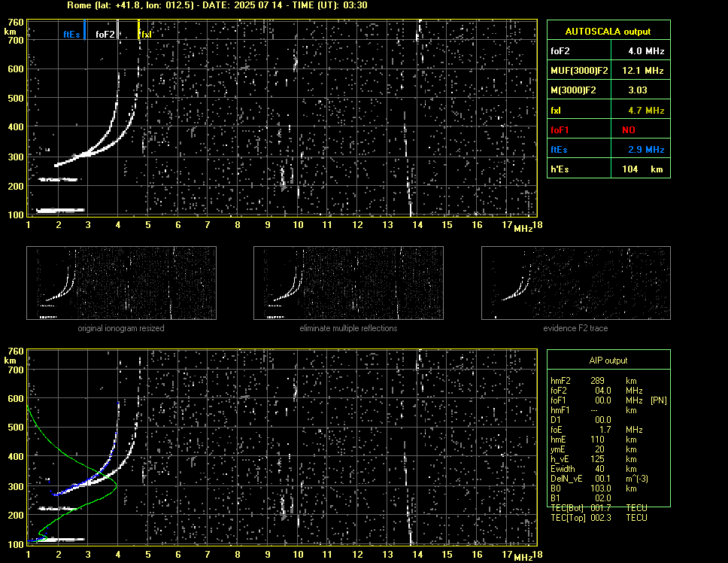Click the Rome date and time header text
This screenshot has width=728, height=563.
[217, 5]
